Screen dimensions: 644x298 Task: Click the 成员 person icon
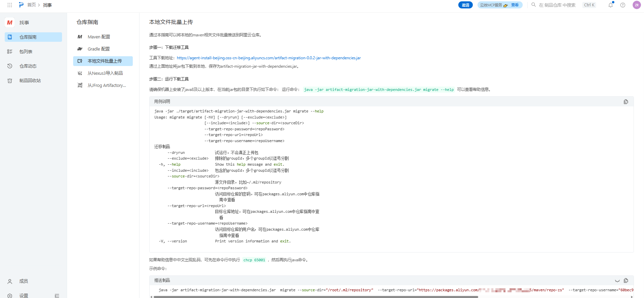(x=10, y=281)
